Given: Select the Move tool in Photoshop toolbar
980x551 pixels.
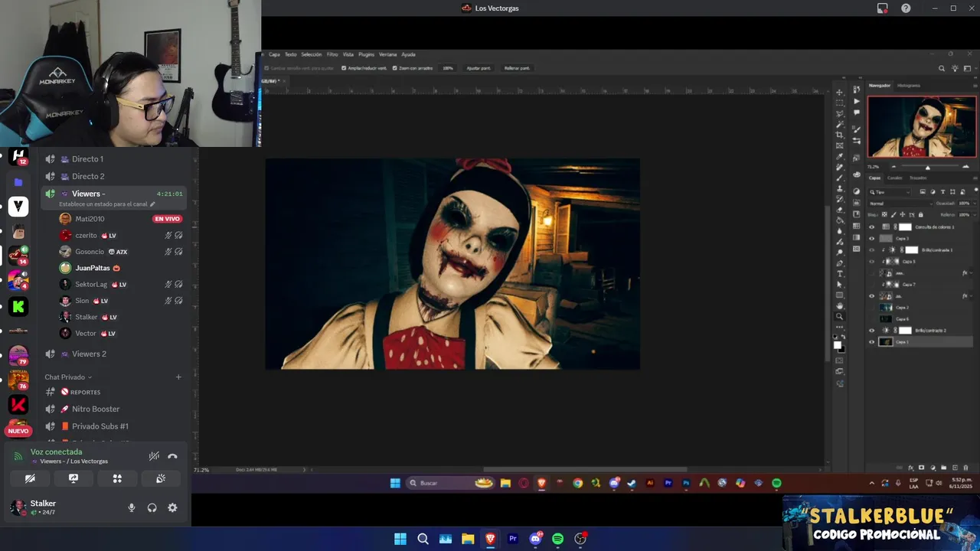Looking at the screenshot, I should coord(840,92).
